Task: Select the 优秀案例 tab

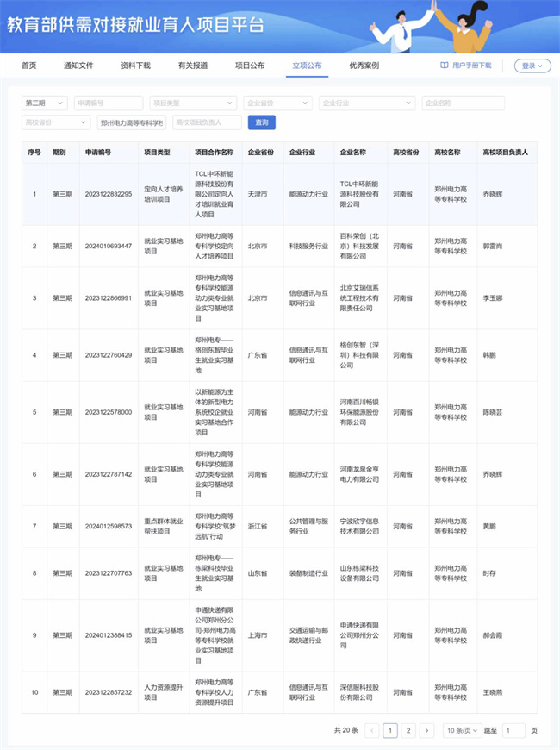Action: [364, 66]
